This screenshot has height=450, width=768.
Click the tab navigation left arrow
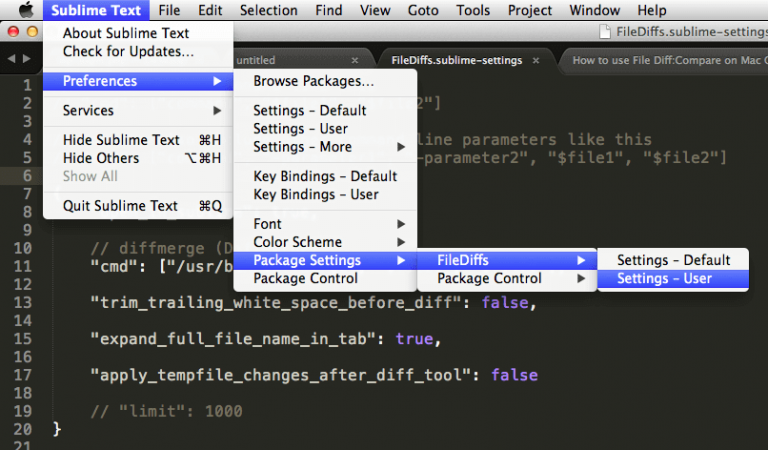click(12, 59)
